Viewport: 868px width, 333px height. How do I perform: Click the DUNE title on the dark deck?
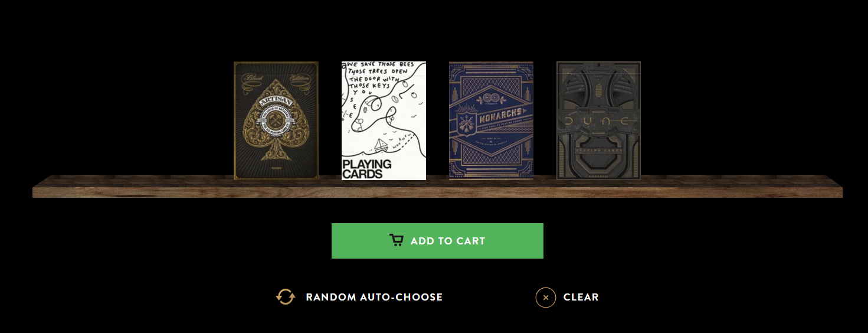(x=598, y=122)
